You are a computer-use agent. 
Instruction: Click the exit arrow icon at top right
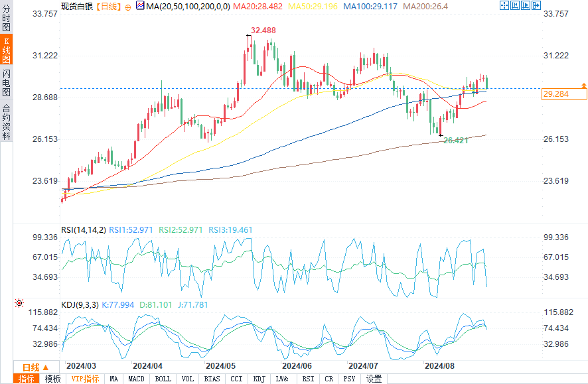click(535, 5)
